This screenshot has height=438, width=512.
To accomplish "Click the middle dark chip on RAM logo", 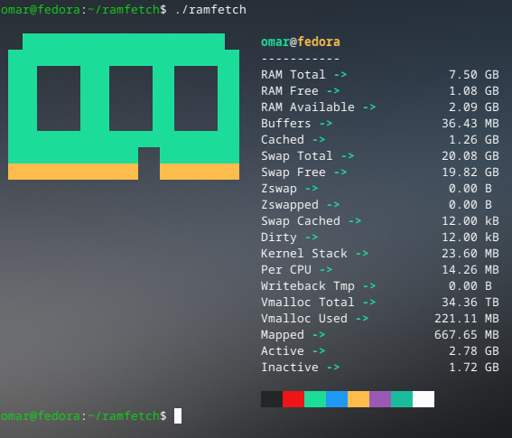I will point(131,98).
